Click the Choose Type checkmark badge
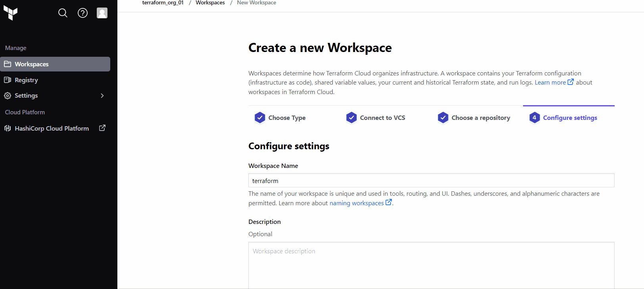 point(260,118)
